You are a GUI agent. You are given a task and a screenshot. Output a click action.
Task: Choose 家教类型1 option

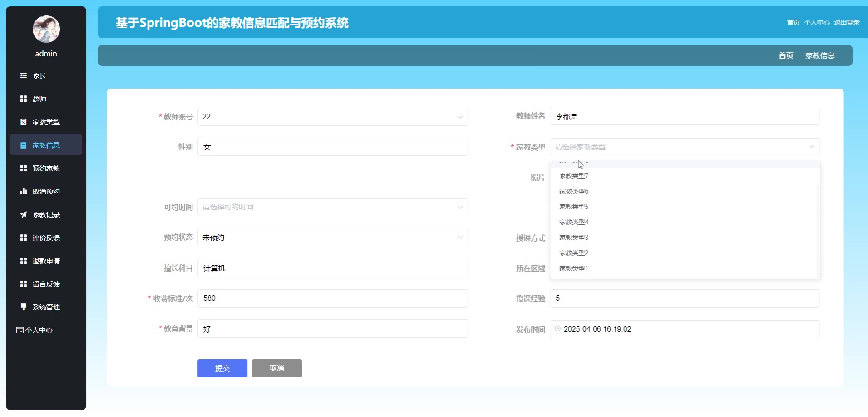click(x=574, y=268)
